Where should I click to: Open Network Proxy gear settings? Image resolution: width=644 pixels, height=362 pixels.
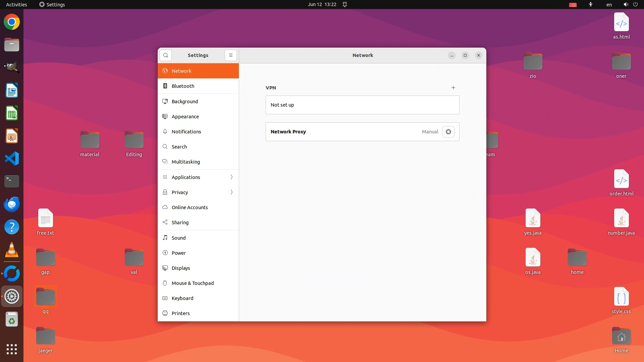448,132
